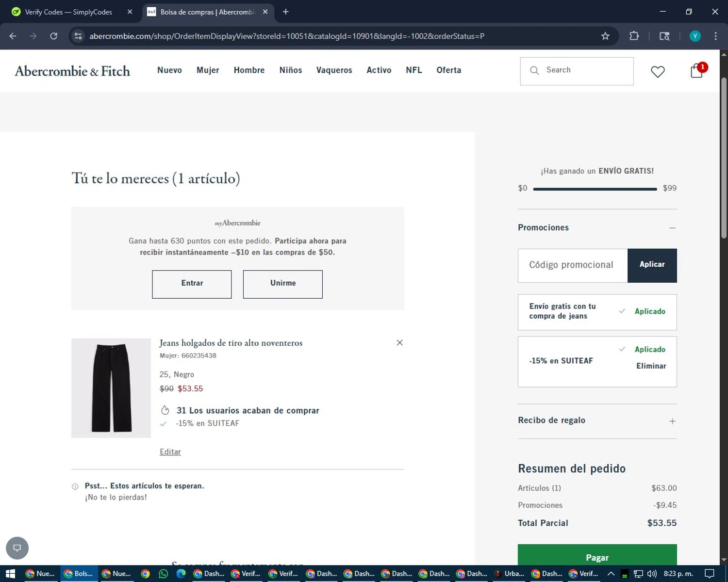The width and height of the screenshot is (728, 582).
Task: Click the browser address bar URL
Action: pos(287,36)
